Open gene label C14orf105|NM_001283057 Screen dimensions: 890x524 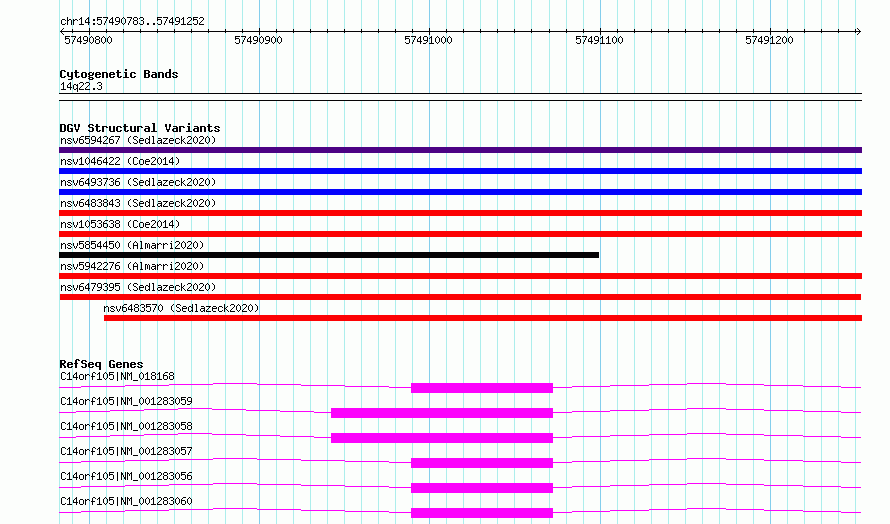[x=126, y=451]
